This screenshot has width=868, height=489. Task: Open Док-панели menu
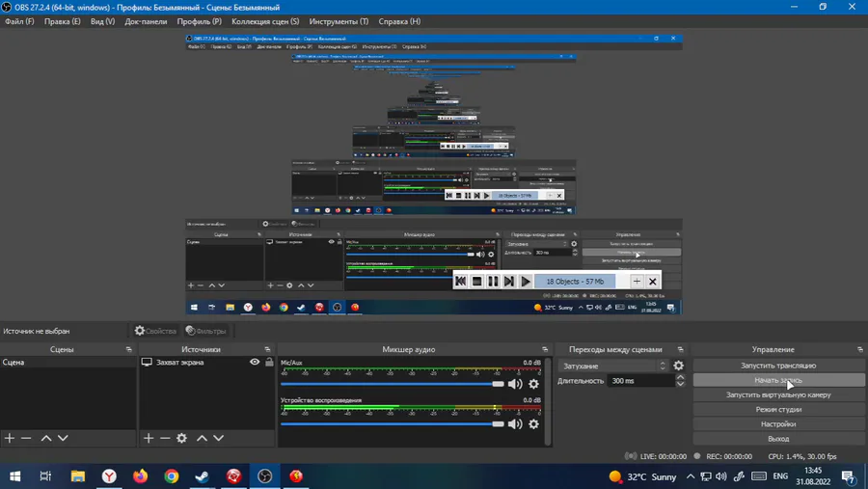(x=146, y=21)
